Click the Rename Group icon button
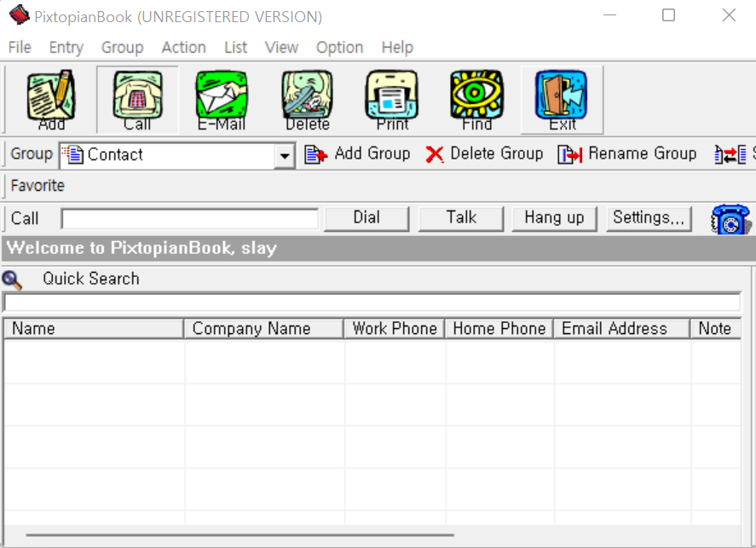This screenshot has width=756, height=548. coord(626,154)
